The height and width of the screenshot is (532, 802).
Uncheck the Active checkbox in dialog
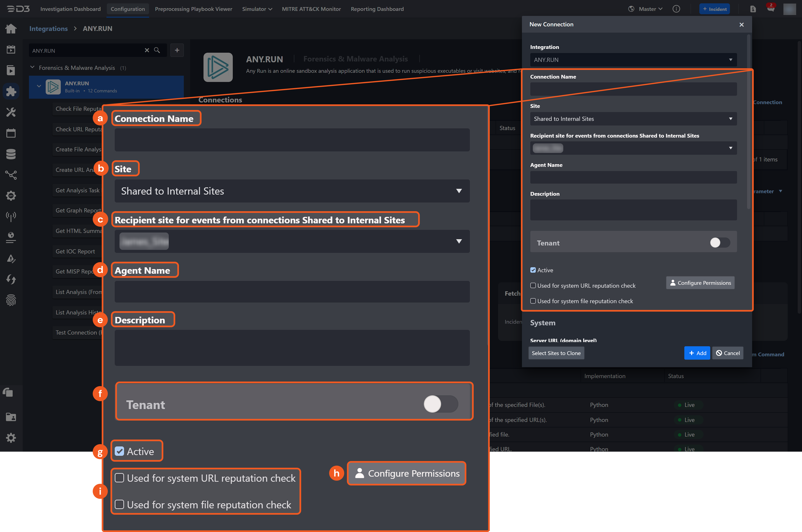tap(533, 270)
